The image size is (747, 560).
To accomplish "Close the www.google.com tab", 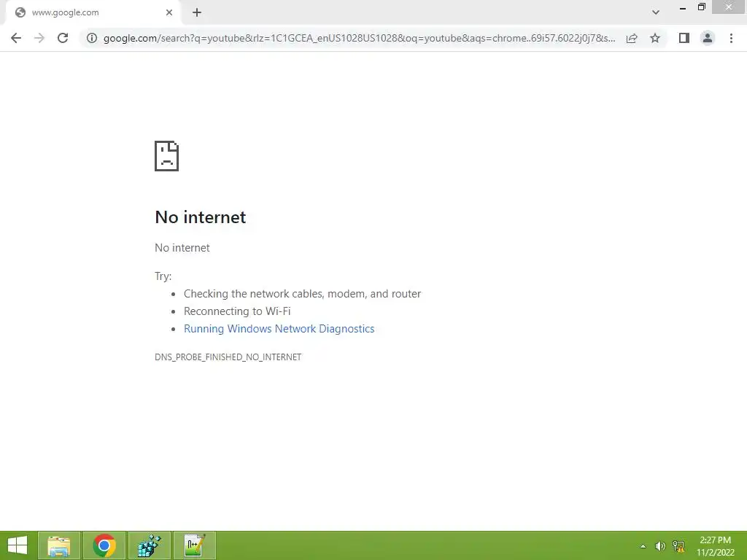I will click(x=169, y=12).
